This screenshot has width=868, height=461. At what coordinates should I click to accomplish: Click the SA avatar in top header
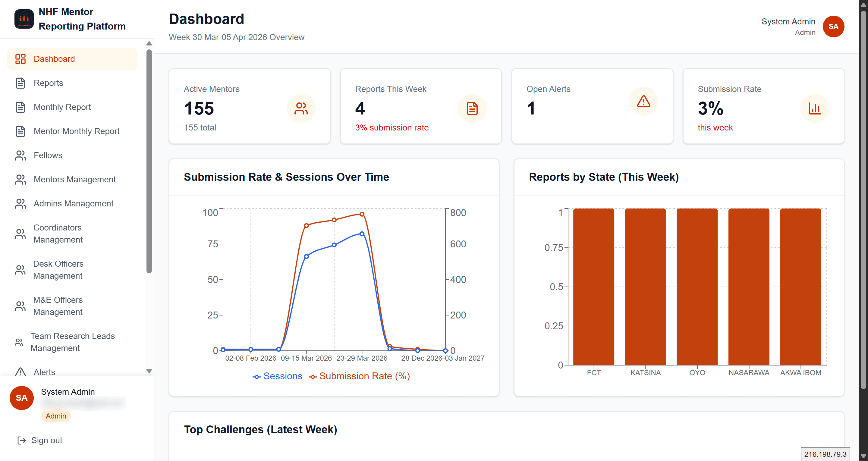[x=833, y=27]
